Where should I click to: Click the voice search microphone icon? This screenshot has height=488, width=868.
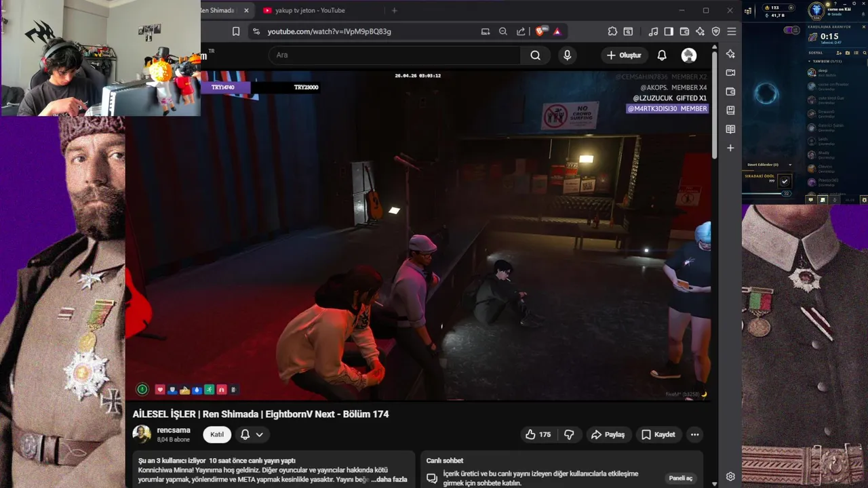click(568, 56)
